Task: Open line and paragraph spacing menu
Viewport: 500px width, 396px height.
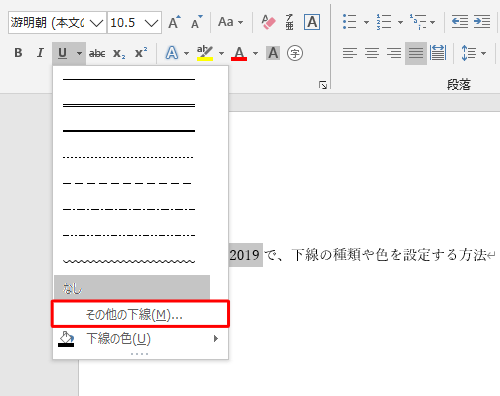Action: pos(473,53)
